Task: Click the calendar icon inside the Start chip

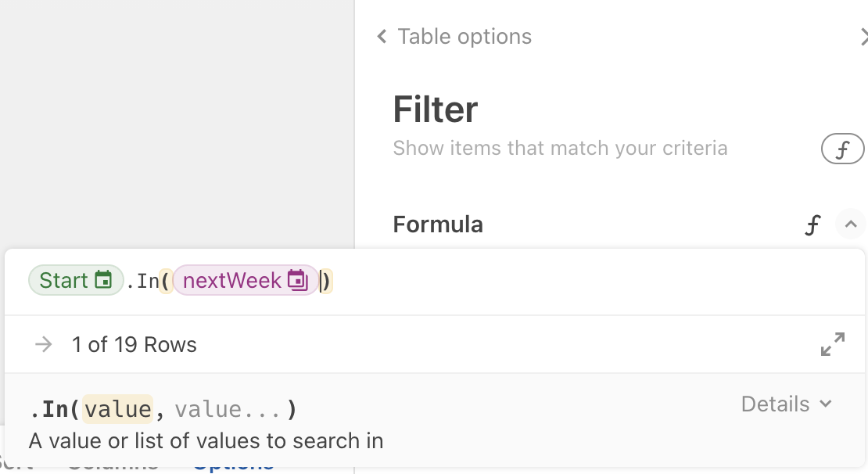Action: (x=103, y=280)
